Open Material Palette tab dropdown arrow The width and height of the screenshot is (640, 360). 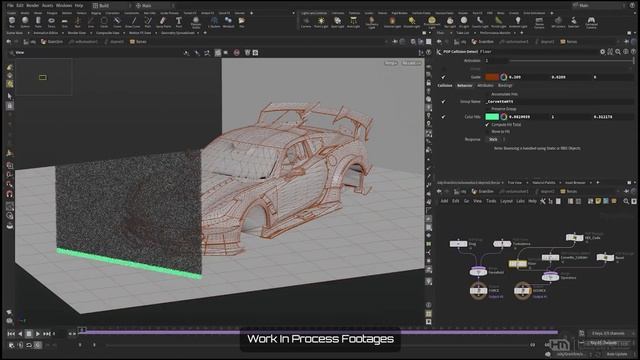(560, 183)
